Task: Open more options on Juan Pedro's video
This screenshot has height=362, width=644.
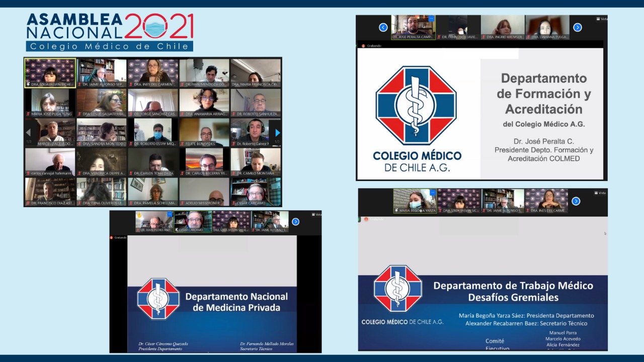Action: click(x=170, y=214)
